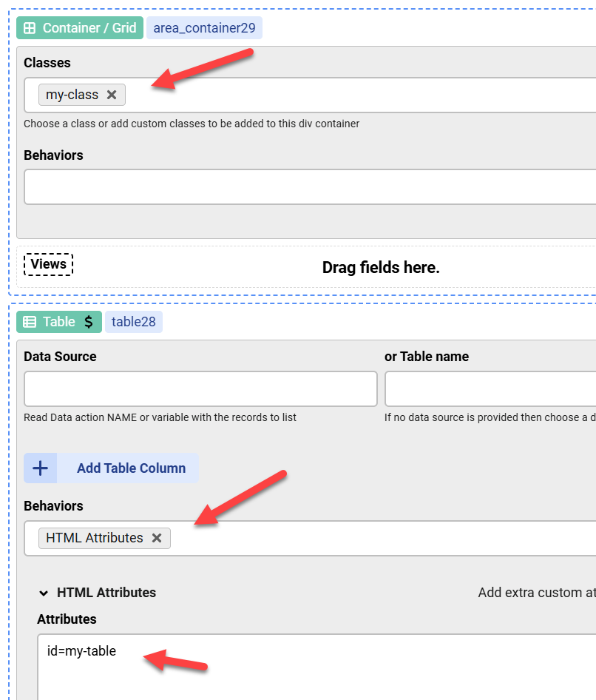Click the grid icon on Container / Grid badge
Screen dimensions: 596x700
click(29, 27)
